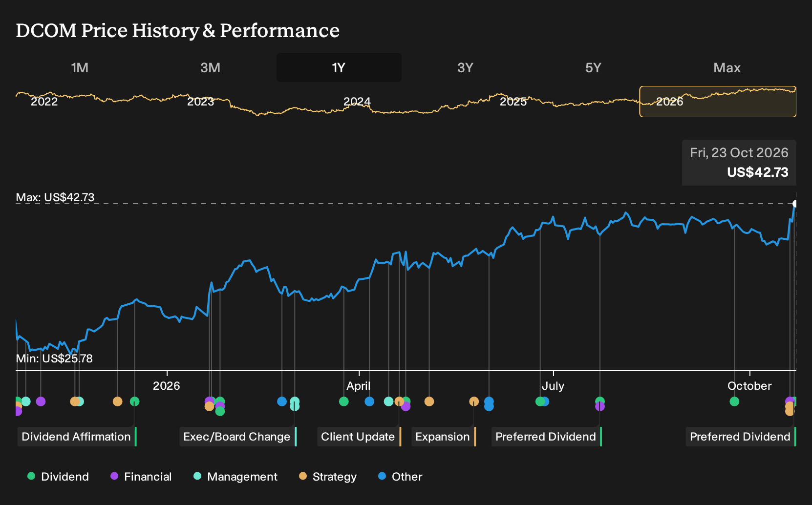Click the 2024 year in overview chart
Screen dimensions: 812x505
pyautogui.click(x=357, y=102)
